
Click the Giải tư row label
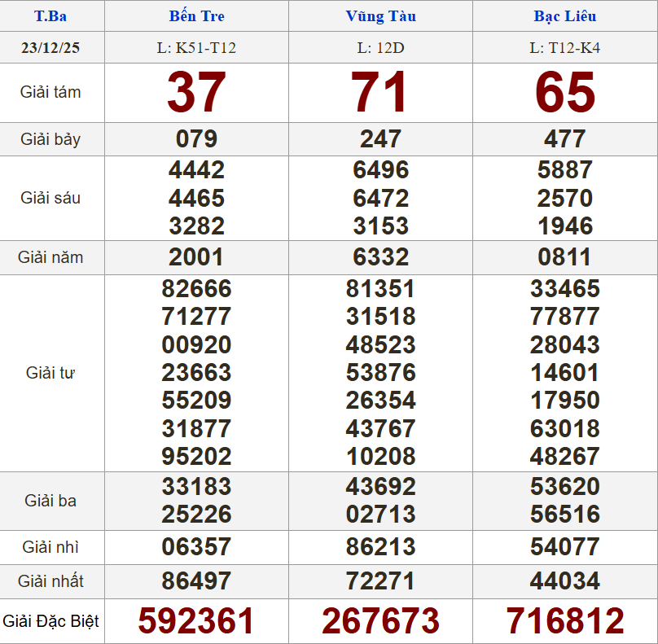[x=50, y=373]
